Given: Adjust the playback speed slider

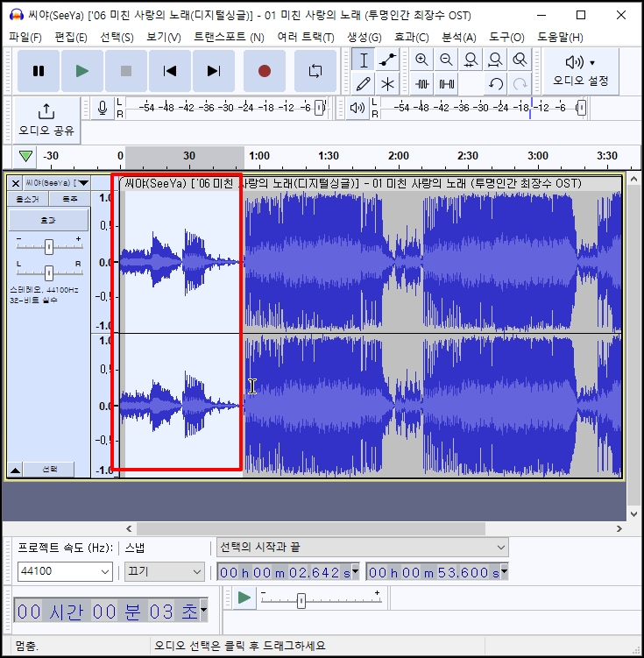Looking at the screenshot, I should 301,600.
